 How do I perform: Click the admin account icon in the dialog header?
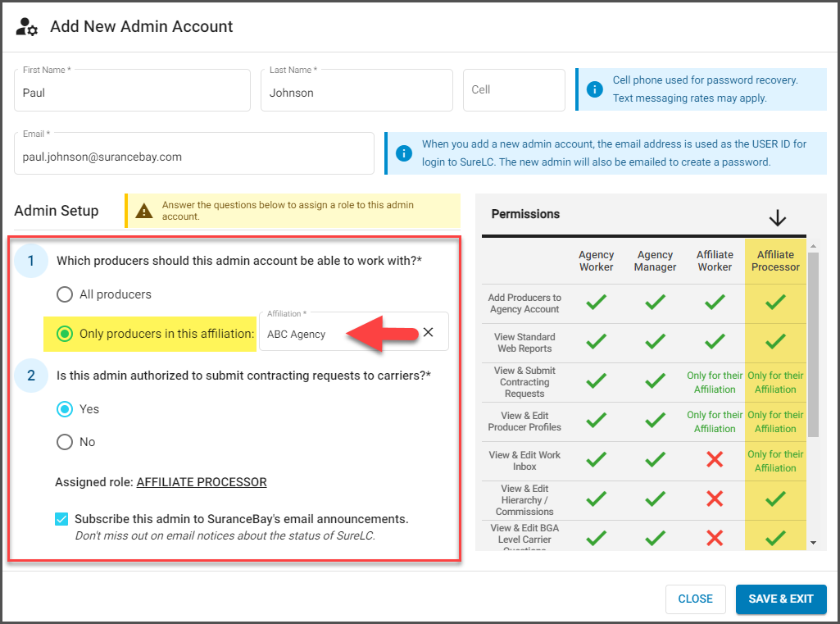click(27, 26)
